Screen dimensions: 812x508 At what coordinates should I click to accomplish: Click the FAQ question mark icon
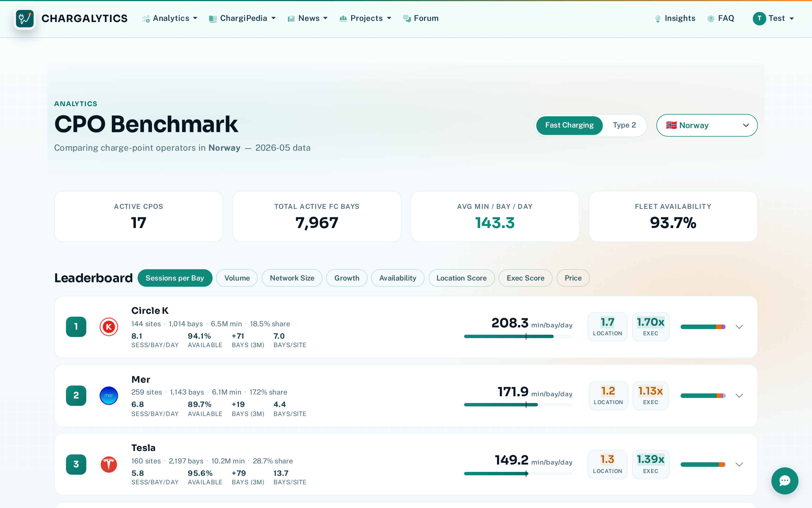pos(711,19)
